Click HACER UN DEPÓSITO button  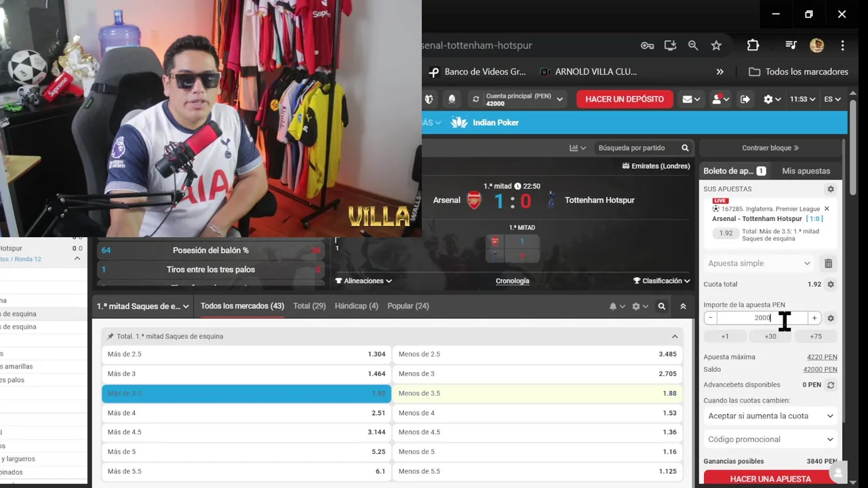[625, 99]
